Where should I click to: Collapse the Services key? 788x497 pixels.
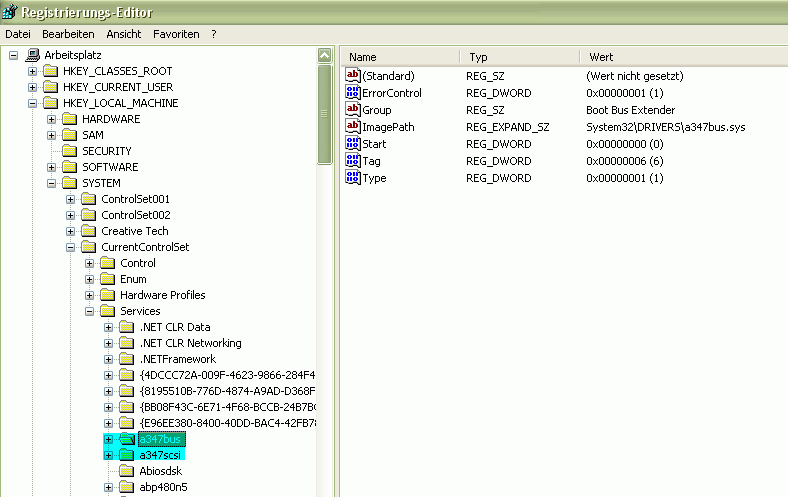[90, 312]
